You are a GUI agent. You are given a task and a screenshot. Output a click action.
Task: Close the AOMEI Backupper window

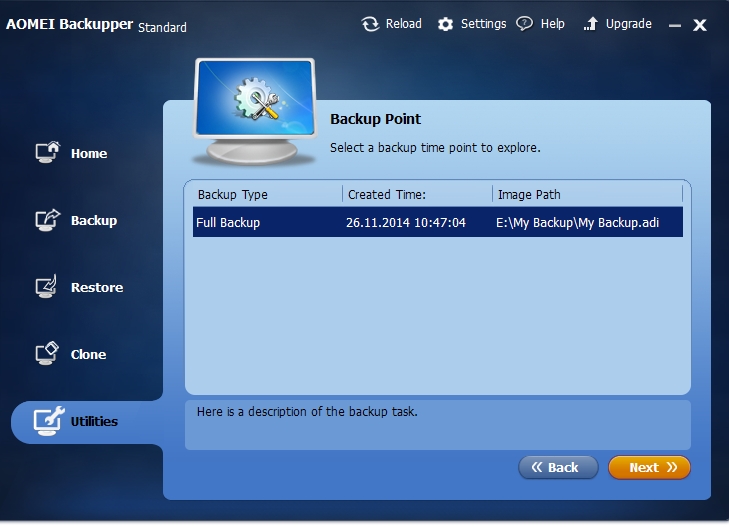699,25
